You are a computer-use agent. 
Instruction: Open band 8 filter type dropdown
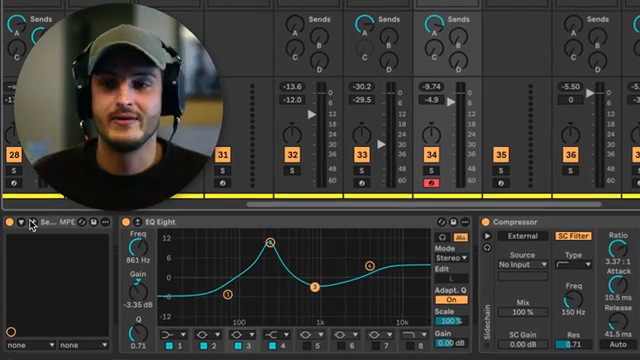pyautogui.click(x=414, y=335)
